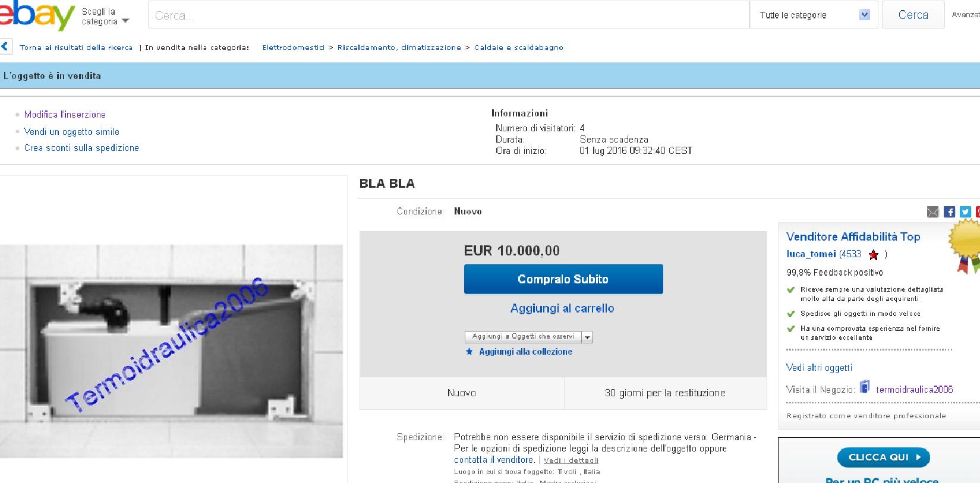The width and height of the screenshot is (980, 483).
Task: Click the product image thumbnail
Action: point(171,351)
